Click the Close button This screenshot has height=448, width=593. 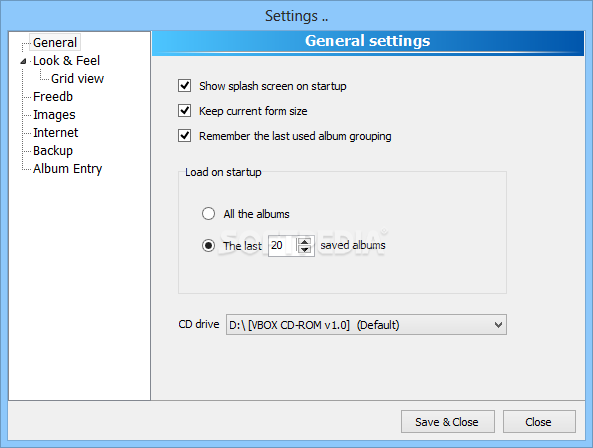pos(539,422)
